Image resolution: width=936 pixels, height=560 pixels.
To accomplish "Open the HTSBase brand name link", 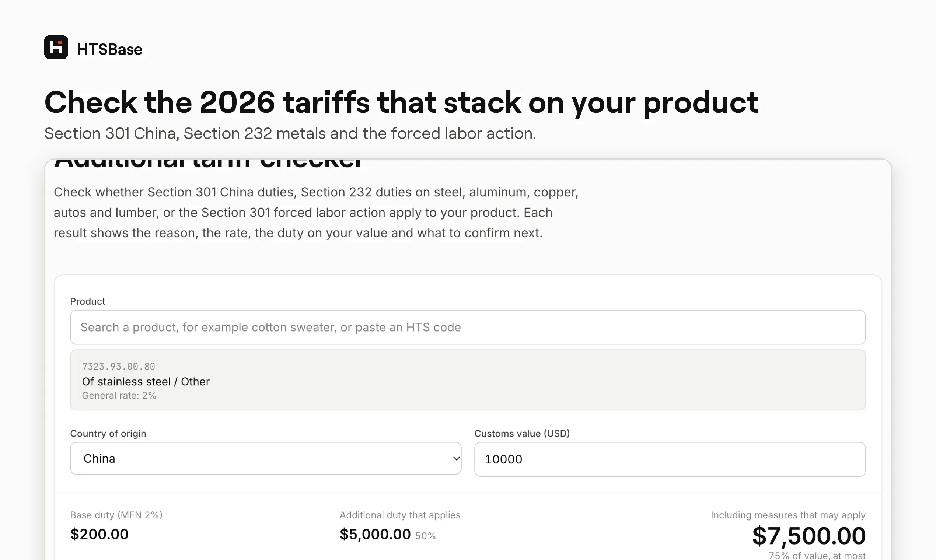I will point(109,49).
